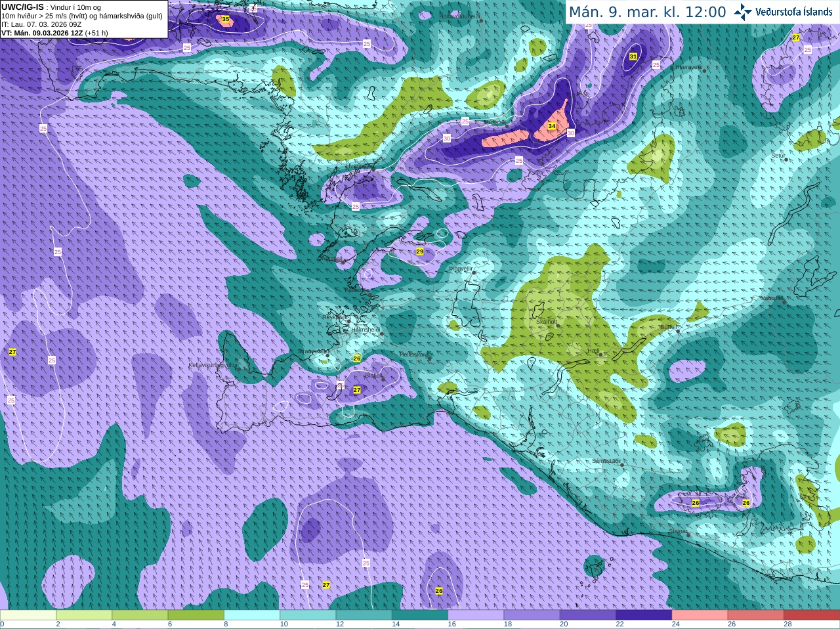Click the light cyan 8–10 m/s legend swatch
This screenshot has height=629, width=840.
point(252,615)
